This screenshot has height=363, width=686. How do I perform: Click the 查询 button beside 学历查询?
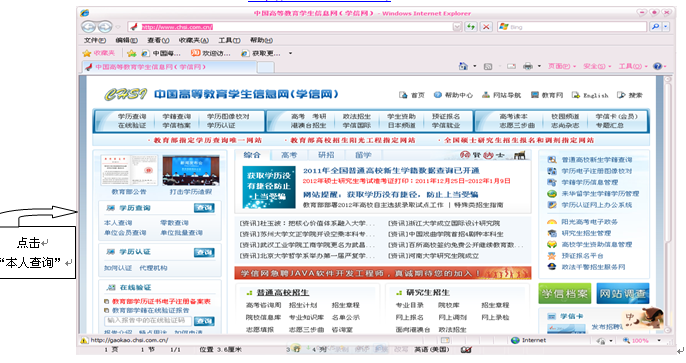click(204, 208)
